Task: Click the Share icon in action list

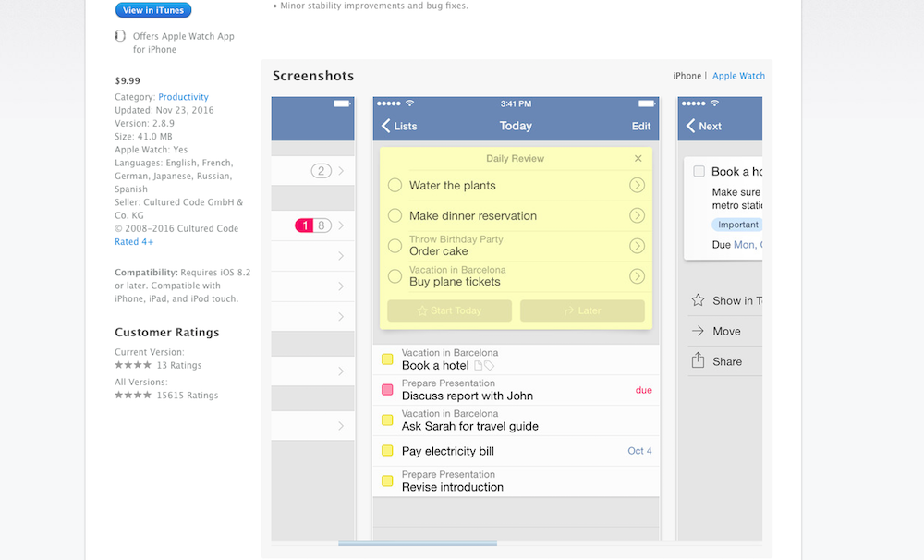Action: 699,361
